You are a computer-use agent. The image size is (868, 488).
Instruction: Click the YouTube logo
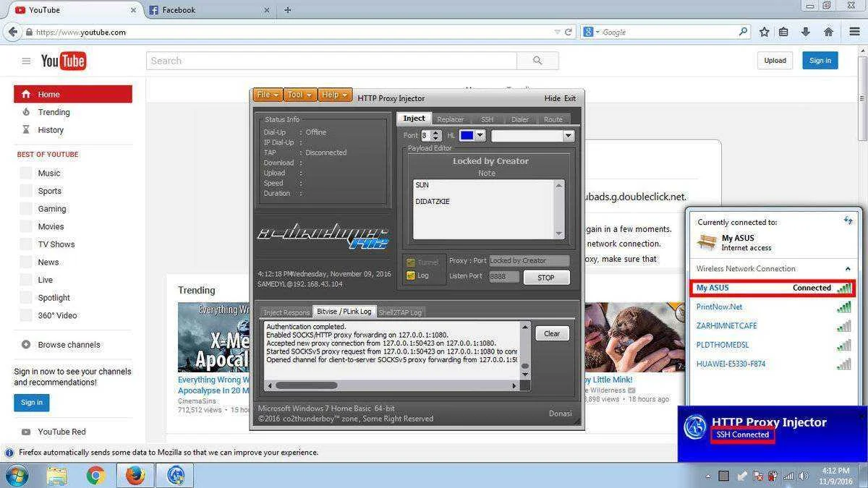tap(64, 61)
